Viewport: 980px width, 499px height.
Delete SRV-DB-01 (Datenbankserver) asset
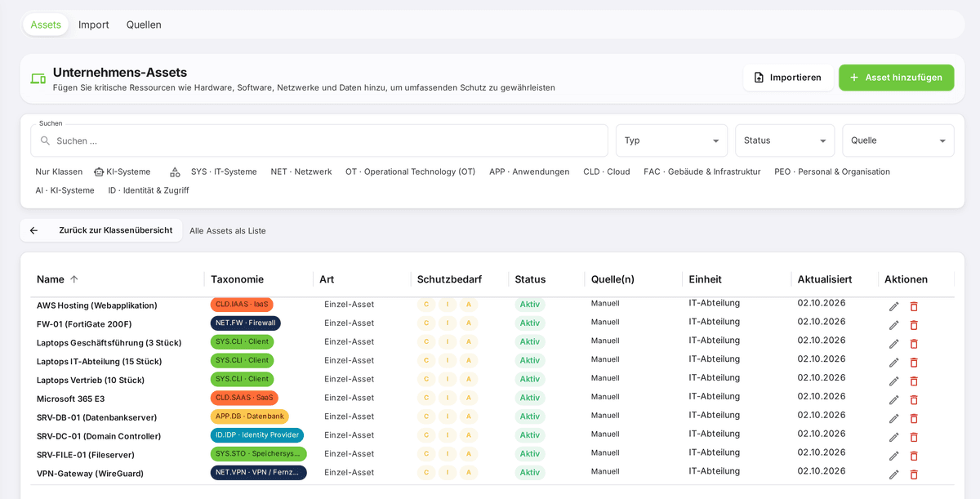914,419
